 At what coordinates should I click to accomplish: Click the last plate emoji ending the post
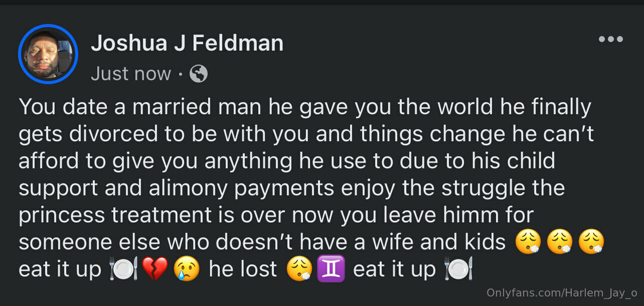click(x=459, y=269)
